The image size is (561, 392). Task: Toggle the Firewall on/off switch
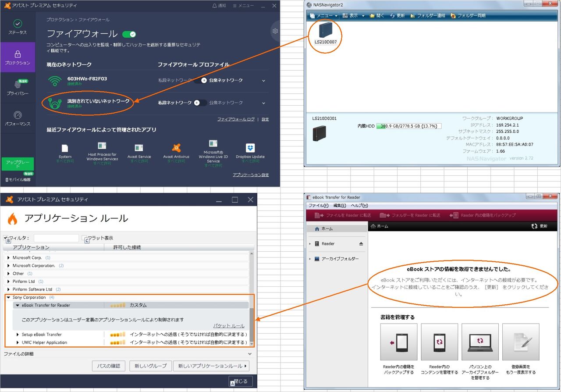129,34
